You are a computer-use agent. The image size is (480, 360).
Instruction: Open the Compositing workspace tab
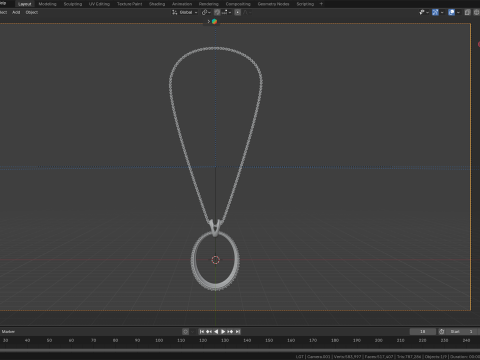238,4
